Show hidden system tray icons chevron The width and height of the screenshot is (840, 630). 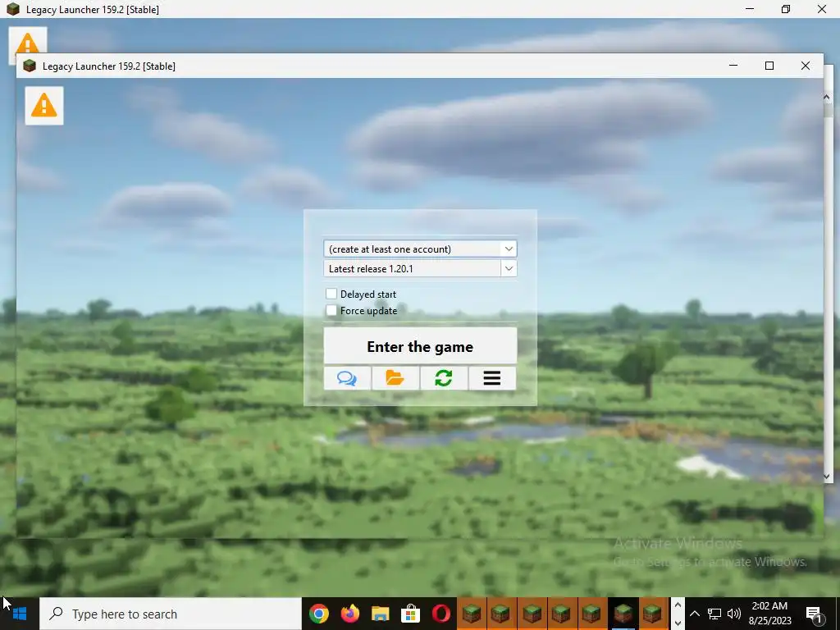(694, 614)
